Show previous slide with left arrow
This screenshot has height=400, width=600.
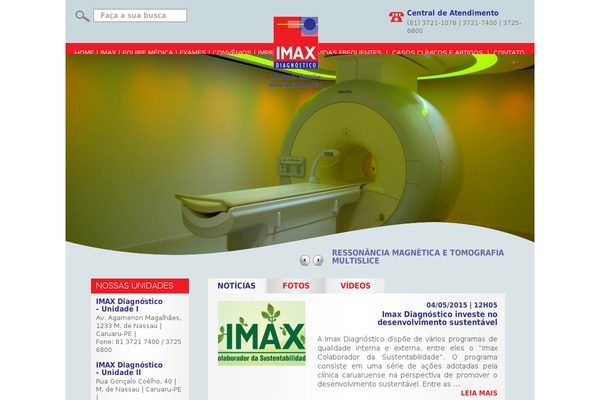tap(305, 260)
